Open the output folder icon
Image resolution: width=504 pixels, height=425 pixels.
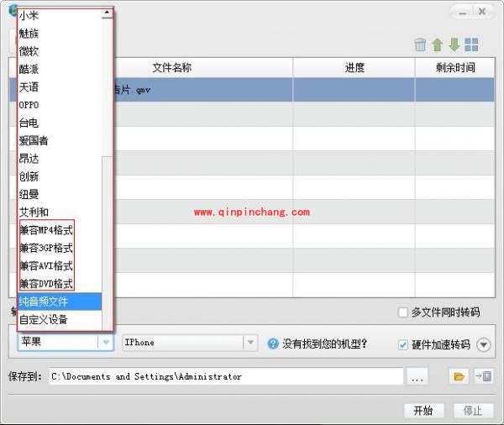459,375
